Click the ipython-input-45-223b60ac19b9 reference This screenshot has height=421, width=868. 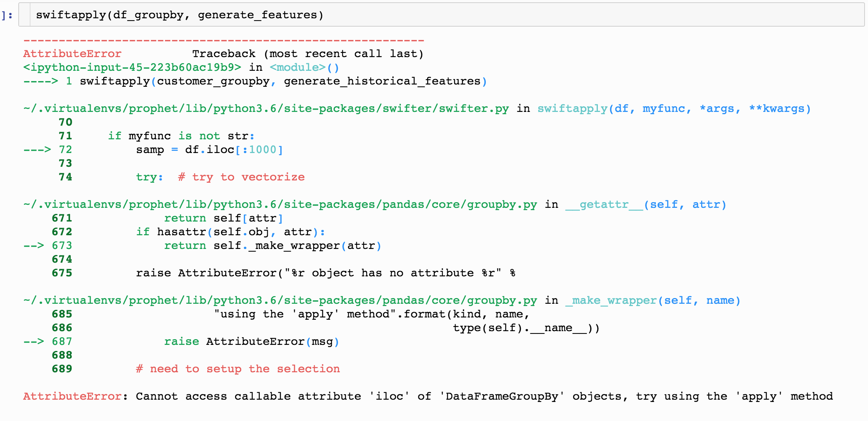[x=132, y=67]
